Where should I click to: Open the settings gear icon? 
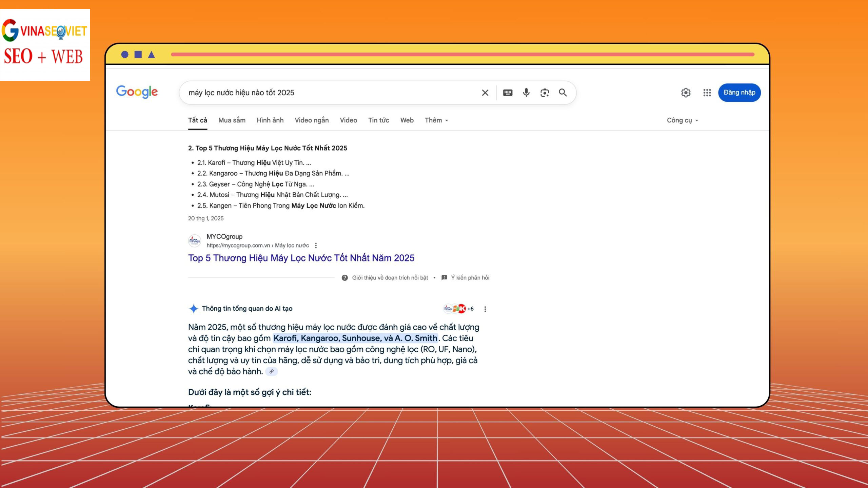point(686,93)
